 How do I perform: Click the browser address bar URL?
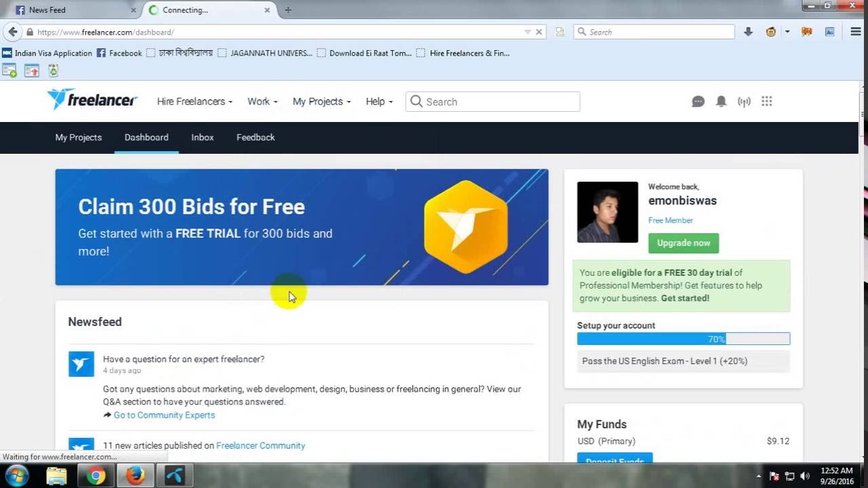click(x=105, y=32)
